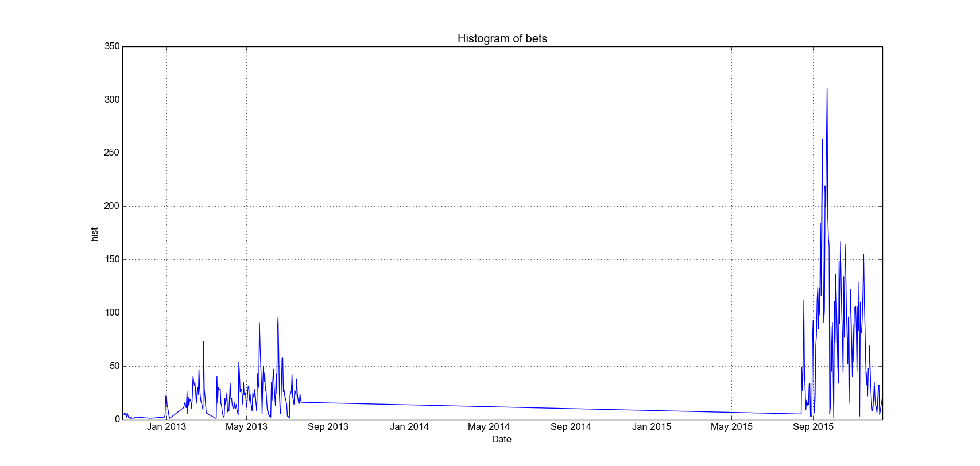Select the 'Jan 2015' x-axis tick label

652,426
